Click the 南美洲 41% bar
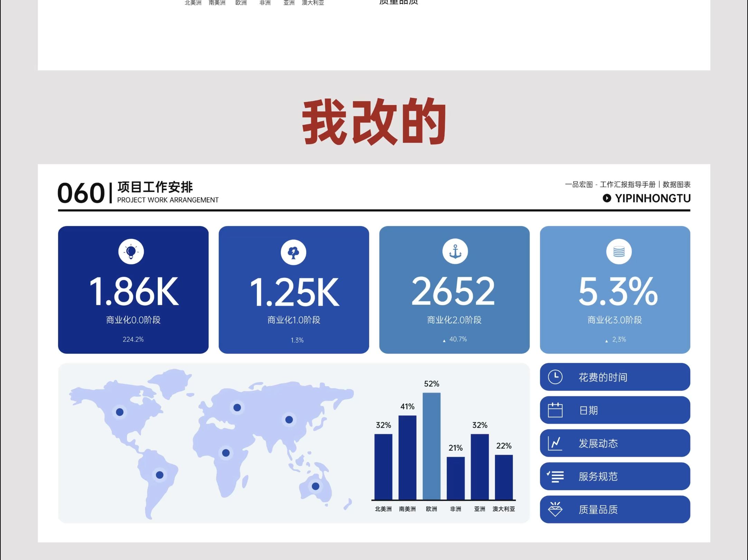 pyautogui.click(x=407, y=458)
